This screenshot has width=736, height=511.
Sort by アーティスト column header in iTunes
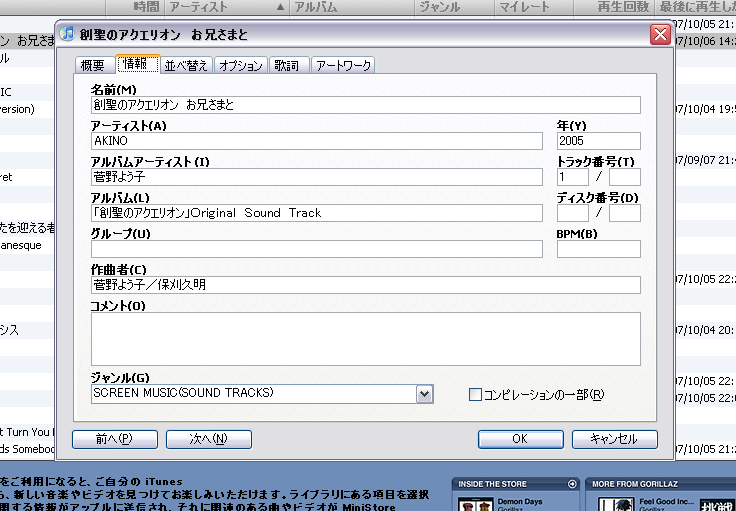(226, 7)
